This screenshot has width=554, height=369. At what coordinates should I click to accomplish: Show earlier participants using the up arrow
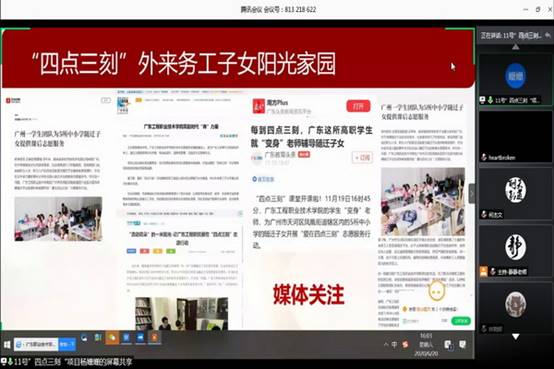(516, 47)
